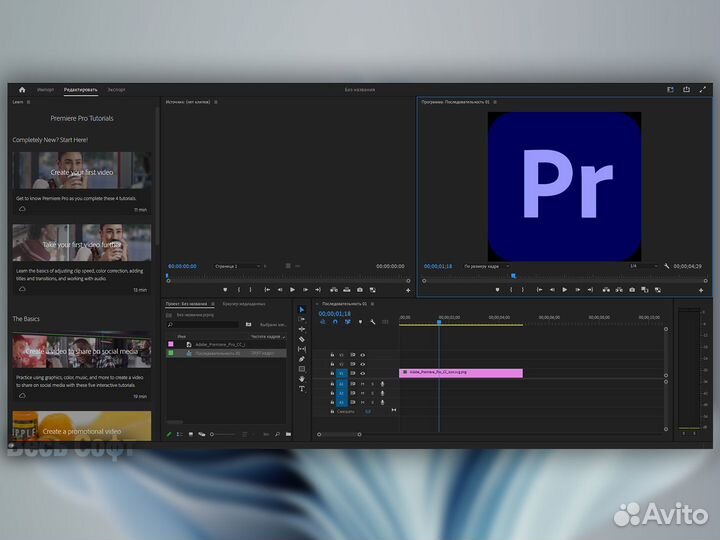Select the Track Select Forward tool
The height and width of the screenshot is (540, 720).
point(302,319)
